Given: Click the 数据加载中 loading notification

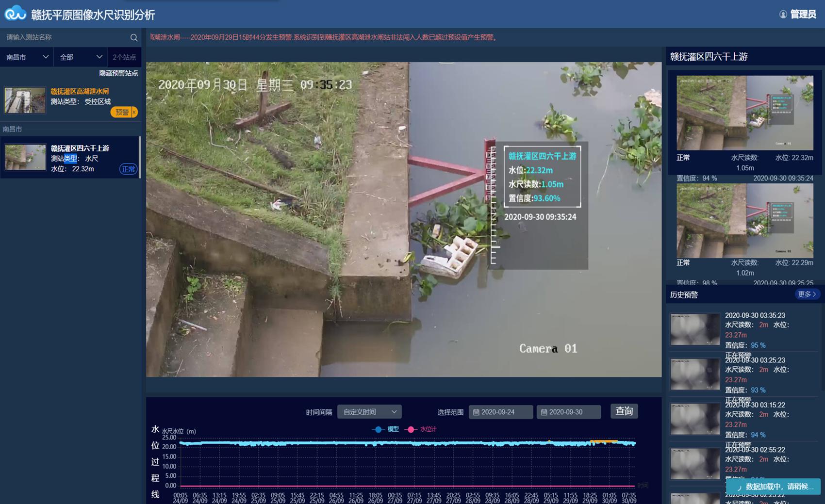Looking at the screenshot, I should click(774, 487).
